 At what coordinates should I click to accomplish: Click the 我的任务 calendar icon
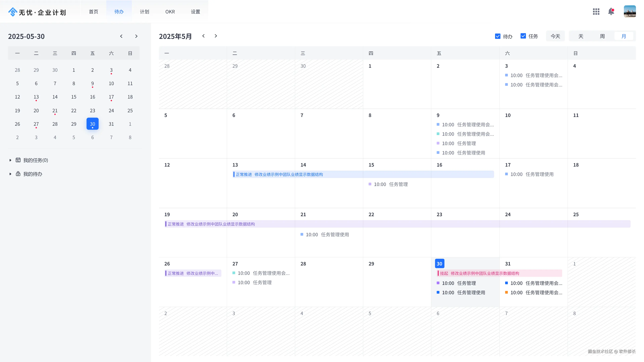tap(18, 160)
